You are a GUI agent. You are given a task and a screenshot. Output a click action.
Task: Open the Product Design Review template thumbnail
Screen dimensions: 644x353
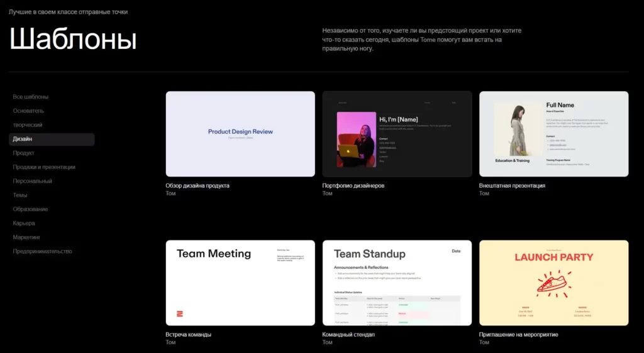[240, 134]
